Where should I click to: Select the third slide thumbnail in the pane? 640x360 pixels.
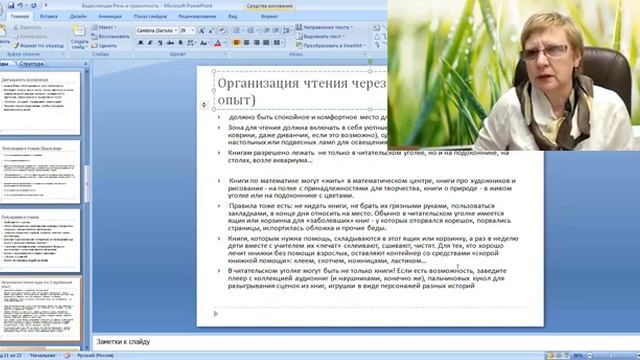coord(40,241)
